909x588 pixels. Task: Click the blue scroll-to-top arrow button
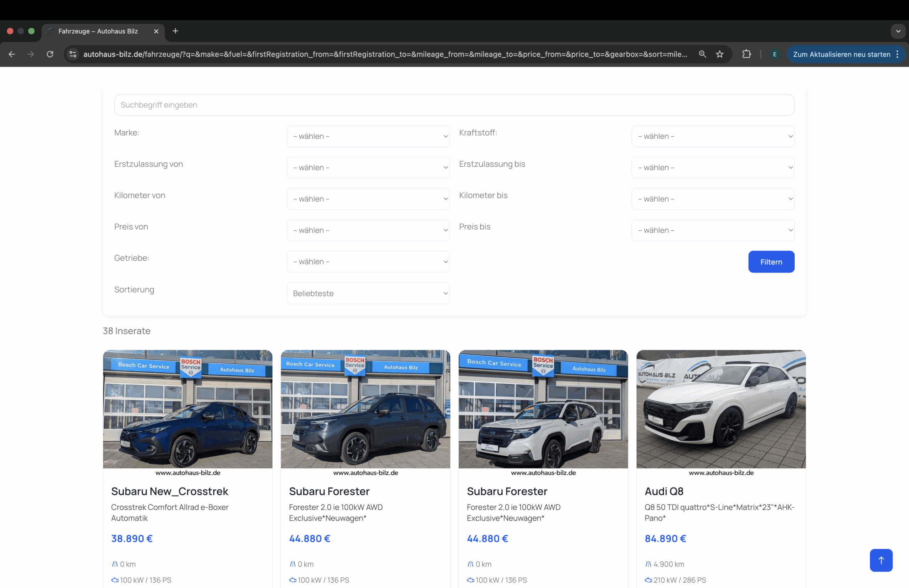point(881,560)
